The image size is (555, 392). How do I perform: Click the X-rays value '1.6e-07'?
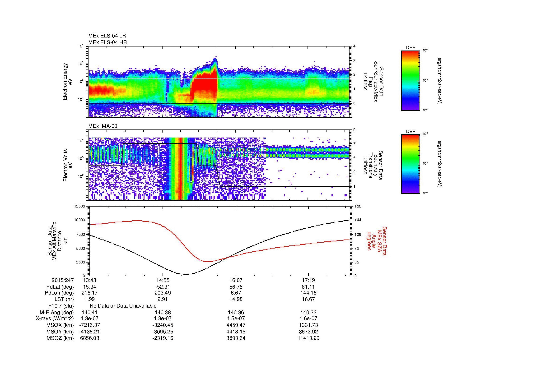click(308, 318)
